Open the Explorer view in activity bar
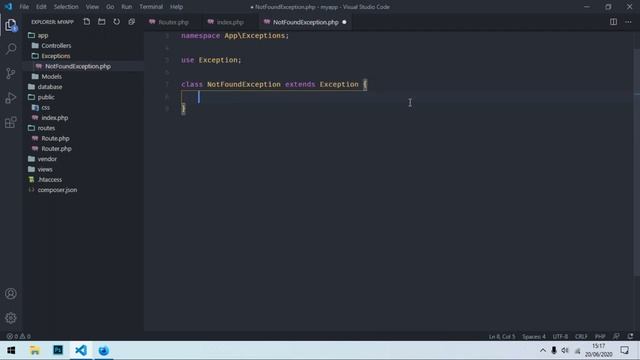Image resolution: width=640 pixels, height=360 pixels. tap(11, 25)
